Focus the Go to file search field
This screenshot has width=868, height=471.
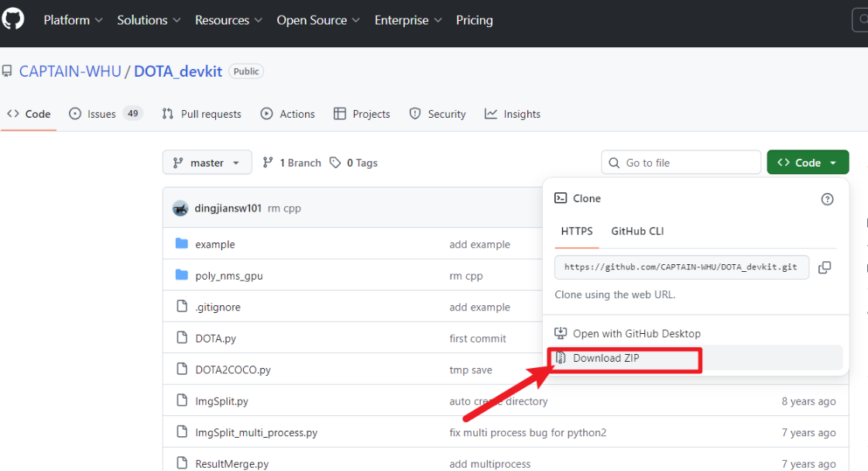(x=681, y=163)
